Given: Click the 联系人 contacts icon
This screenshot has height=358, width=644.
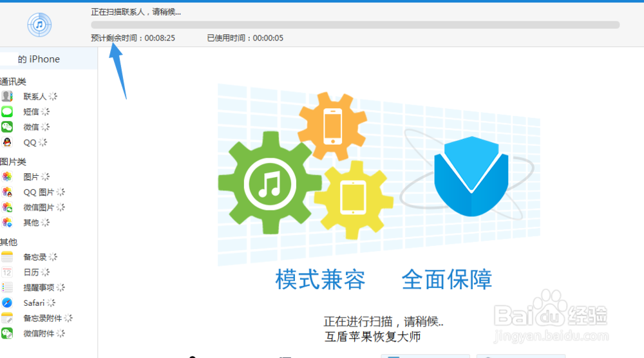Looking at the screenshot, I should pyautogui.click(x=7, y=96).
